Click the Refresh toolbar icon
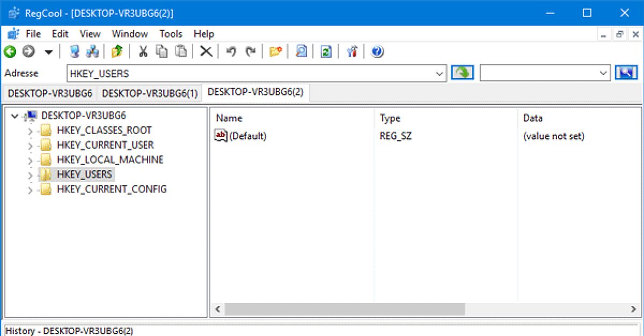 325,51
